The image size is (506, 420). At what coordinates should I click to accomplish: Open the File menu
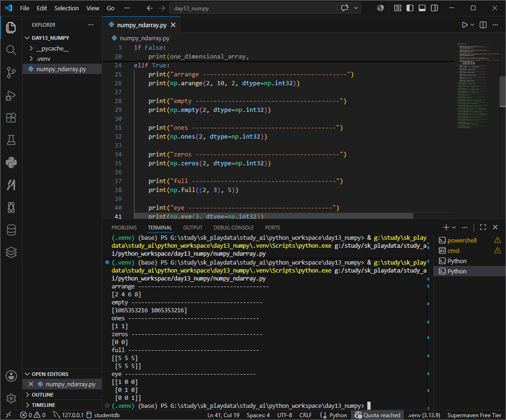click(24, 8)
